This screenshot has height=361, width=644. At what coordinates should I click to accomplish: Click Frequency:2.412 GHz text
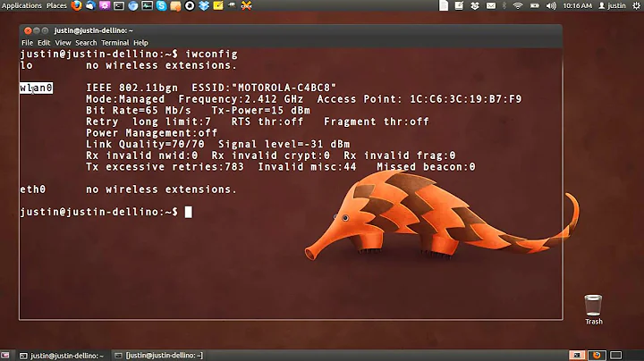241,99
